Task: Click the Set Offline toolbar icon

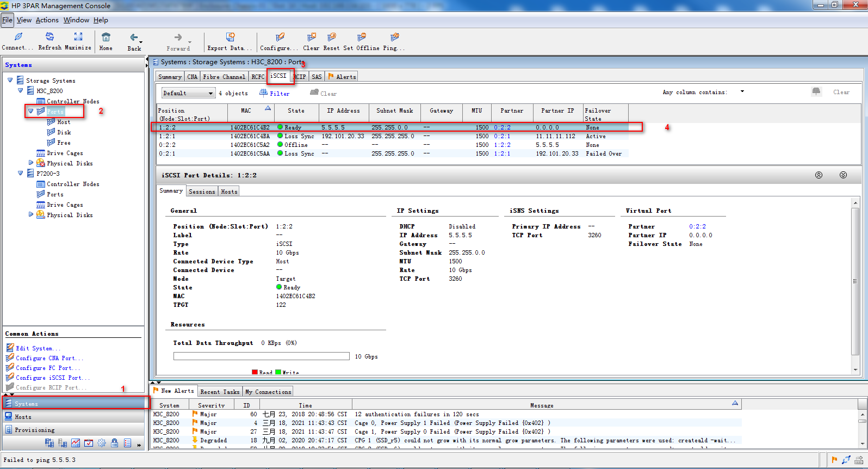Action: 362,37
